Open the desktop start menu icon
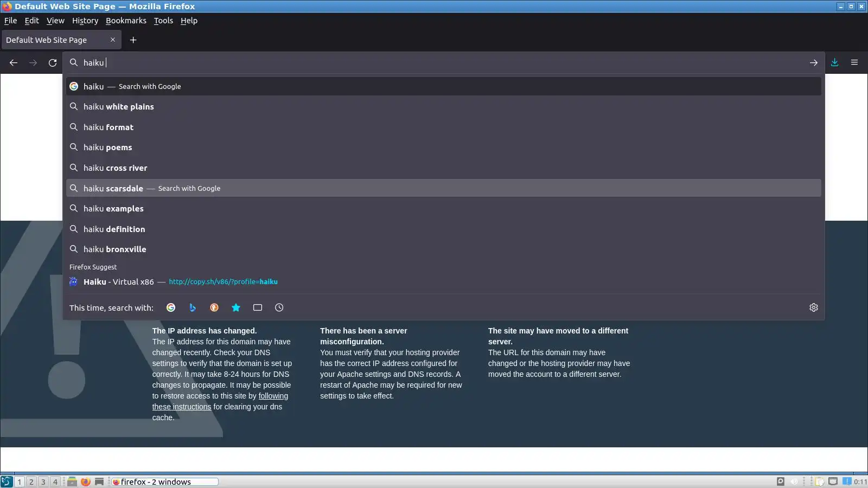 click(7, 481)
